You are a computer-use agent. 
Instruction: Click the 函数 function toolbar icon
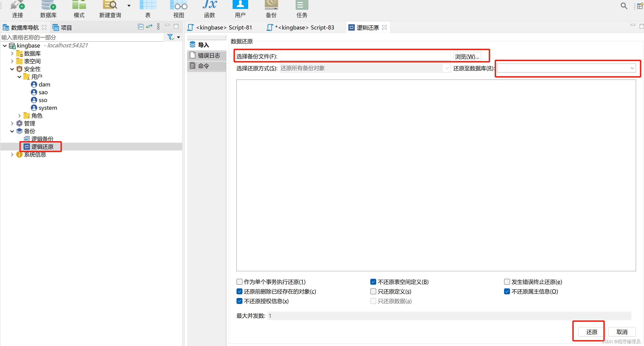pyautogui.click(x=209, y=9)
